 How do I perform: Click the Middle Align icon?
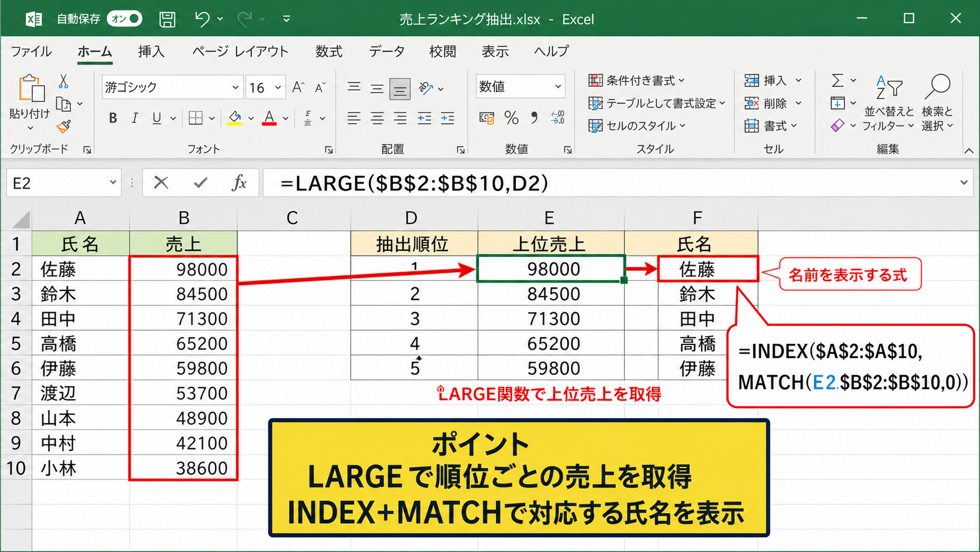[377, 89]
